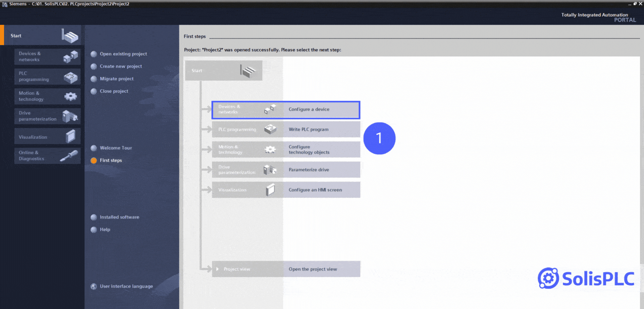Select Online & Diagnostics screwdriver icon

click(x=70, y=156)
